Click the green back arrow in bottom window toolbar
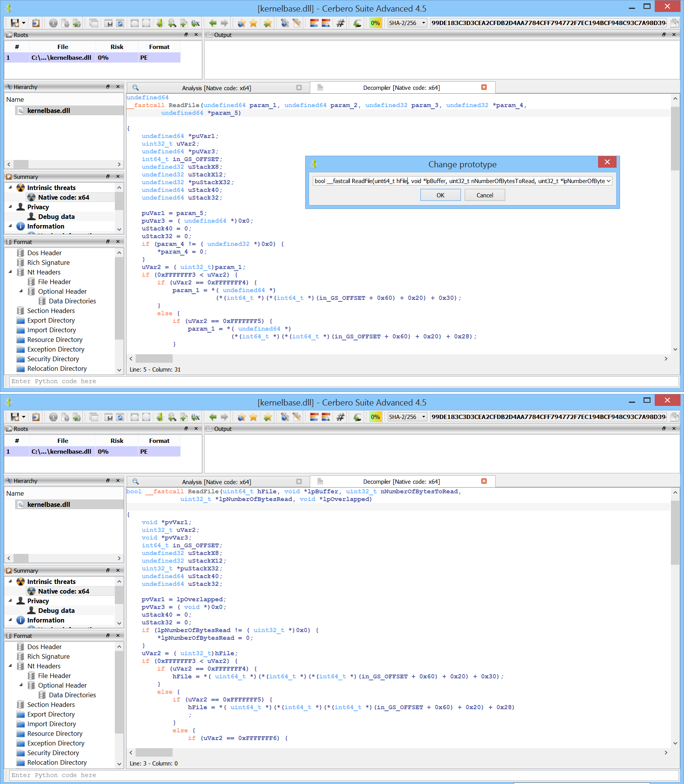This screenshot has width=684, height=784. pyautogui.click(x=213, y=417)
